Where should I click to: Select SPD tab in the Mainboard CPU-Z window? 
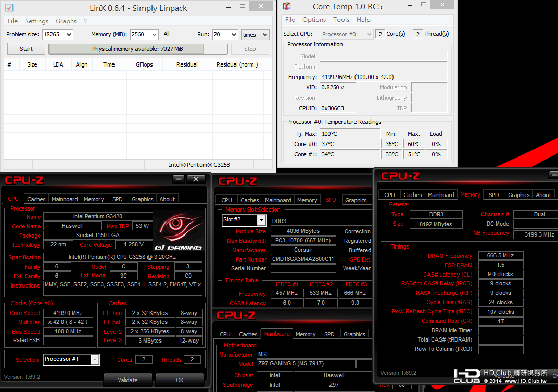point(329,334)
